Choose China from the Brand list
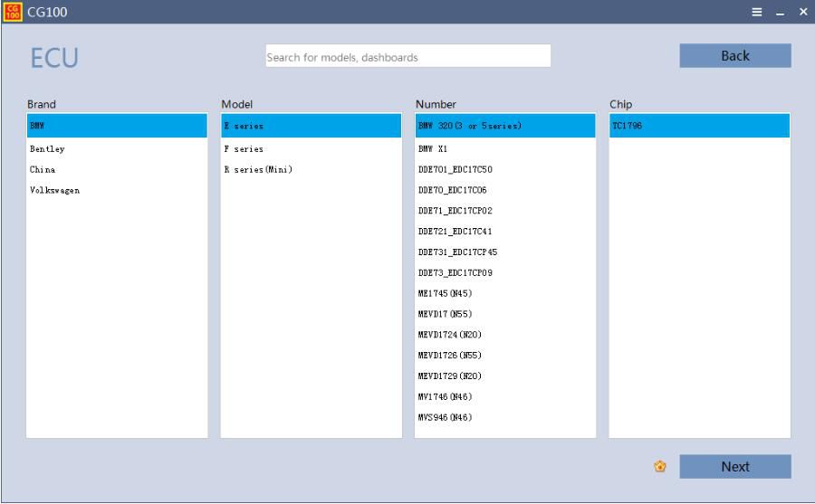This screenshot has width=815, height=504. 42,169
